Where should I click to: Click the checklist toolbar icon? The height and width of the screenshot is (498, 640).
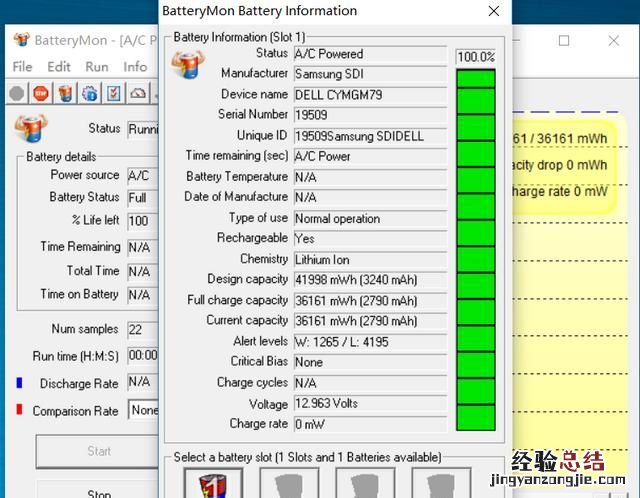click(113, 93)
